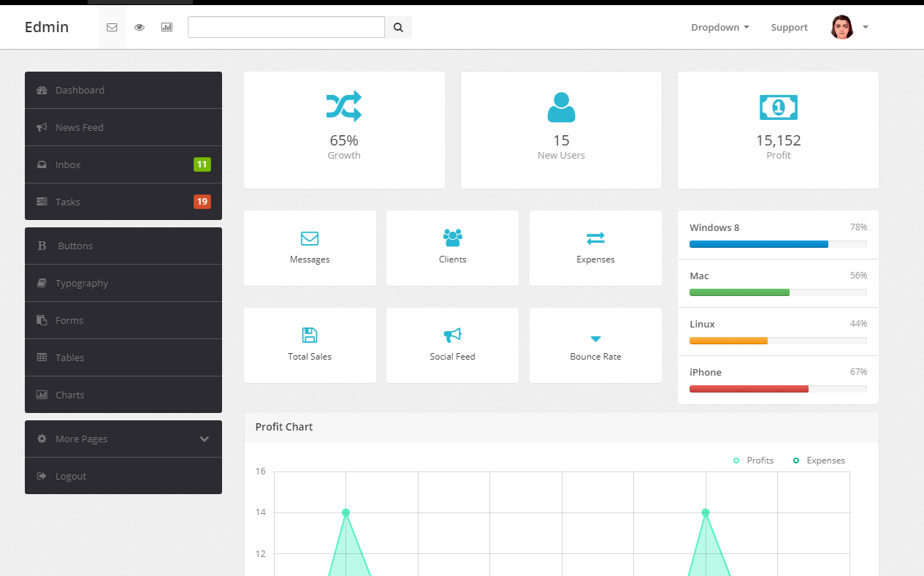Screen dimensions: 924x576
Task: Click inside the search text field
Action: click(286, 28)
